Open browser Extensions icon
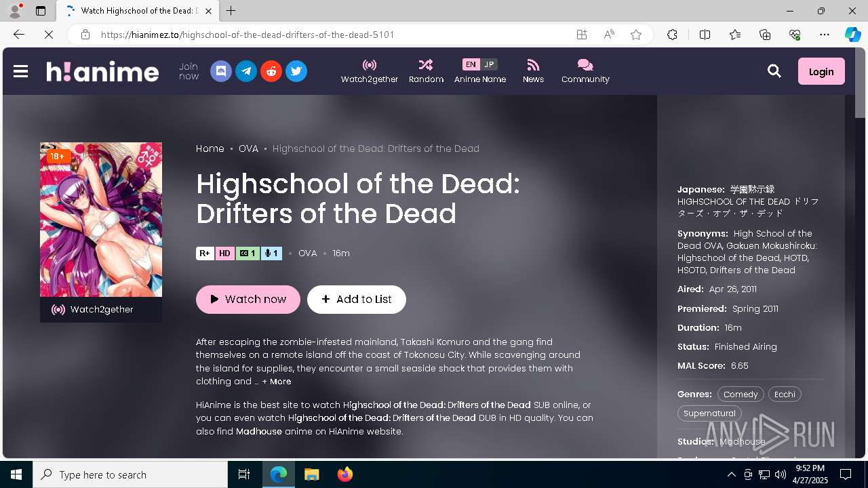The width and height of the screenshot is (868, 488). tap(672, 35)
